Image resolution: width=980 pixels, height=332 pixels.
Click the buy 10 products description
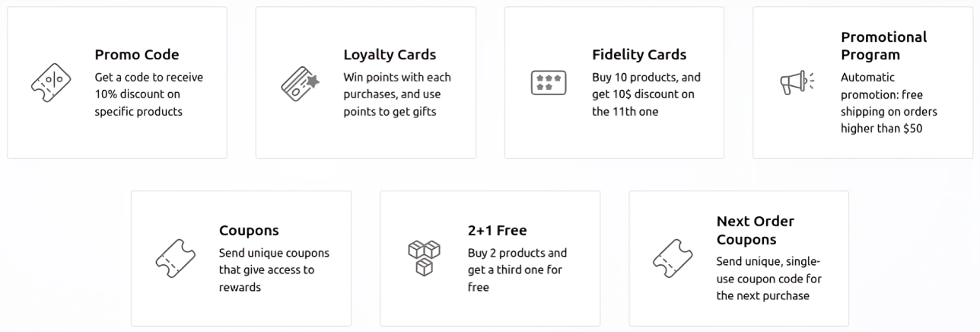(646, 94)
